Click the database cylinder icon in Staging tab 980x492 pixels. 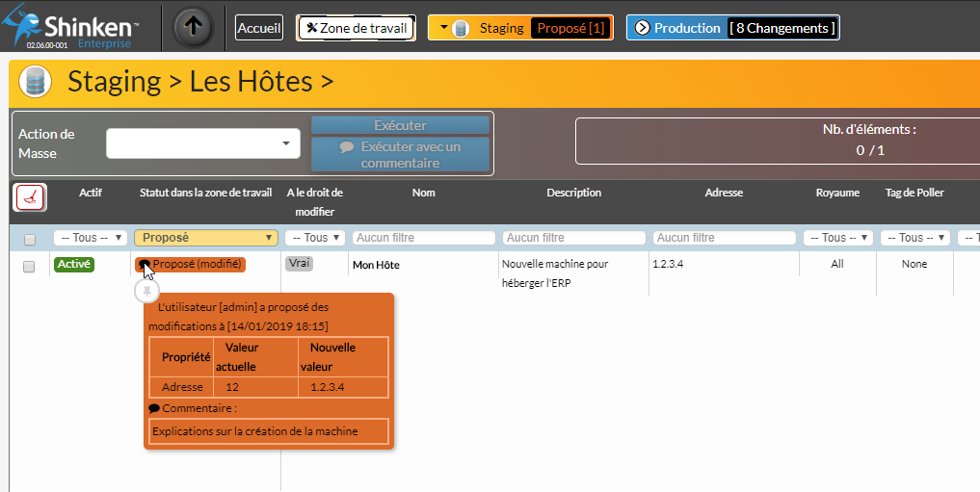coord(461,28)
